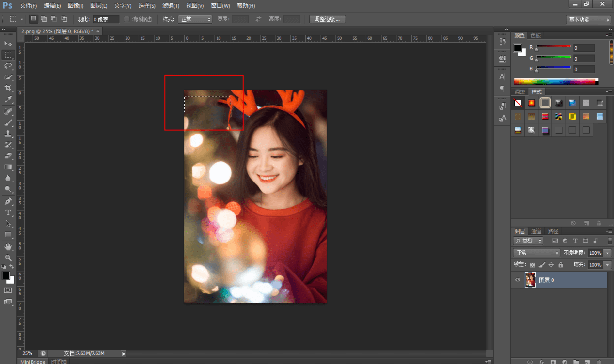Select the Clone Stamp tool

[x=8, y=134]
